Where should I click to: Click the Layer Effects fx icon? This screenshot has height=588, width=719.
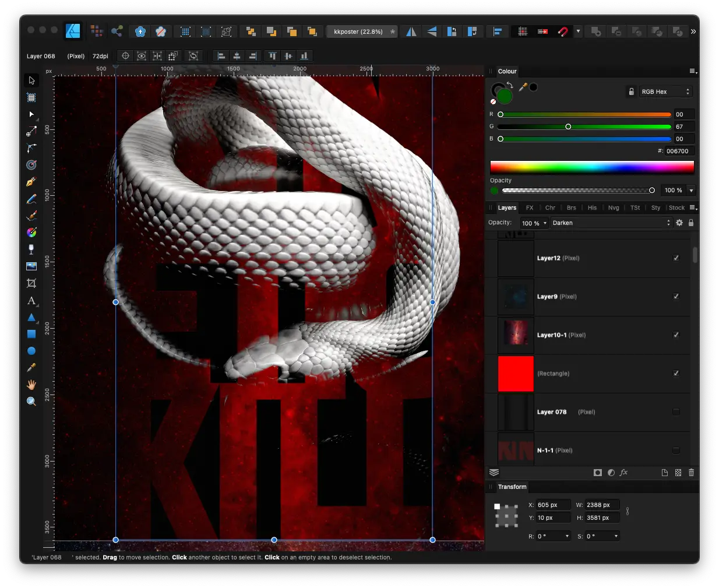[x=623, y=473]
